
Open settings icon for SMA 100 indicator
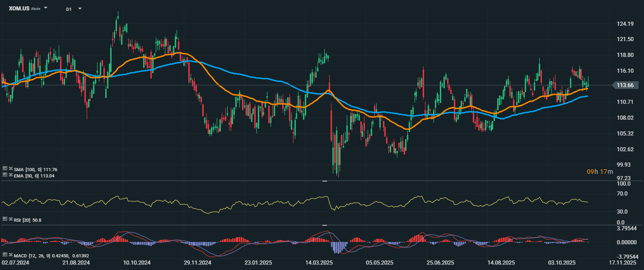[5, 169]
